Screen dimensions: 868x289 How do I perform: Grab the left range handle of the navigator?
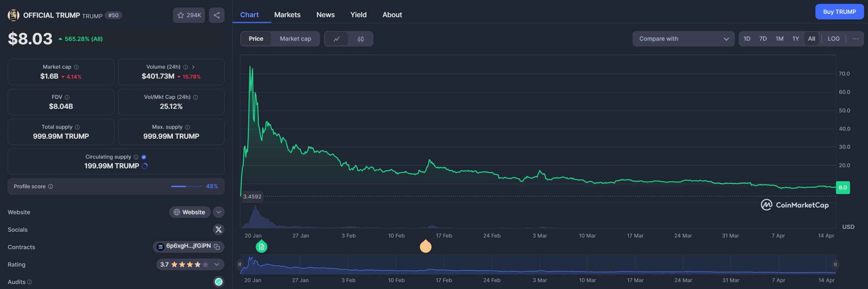click(240, 264)
